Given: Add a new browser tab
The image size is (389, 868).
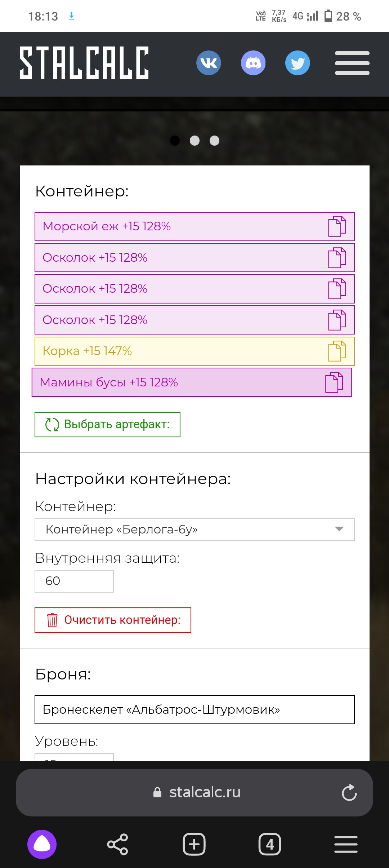Looking at the screenshot, I should click(x=194, y=844).
